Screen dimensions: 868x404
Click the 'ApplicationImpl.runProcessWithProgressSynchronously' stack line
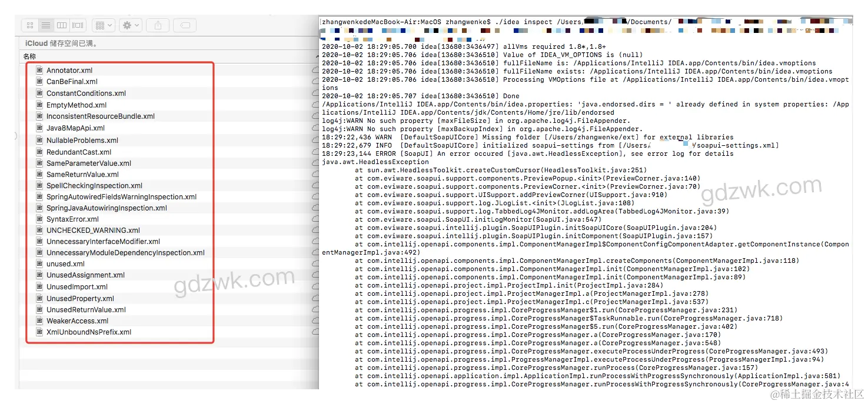[x=597, y=376]
